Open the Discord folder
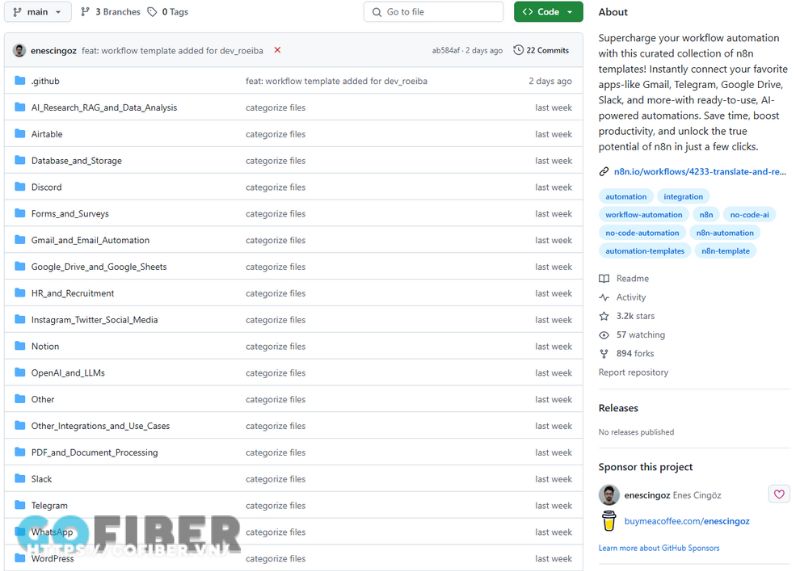800x571 pixels. (46, 187)
